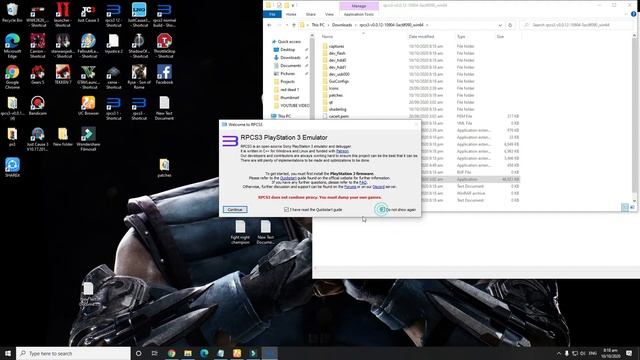This screenshot has height=360, width=640.
Task: Expand the chevron after Downloads breadcrumb
Action: click(x=356, y=25)
